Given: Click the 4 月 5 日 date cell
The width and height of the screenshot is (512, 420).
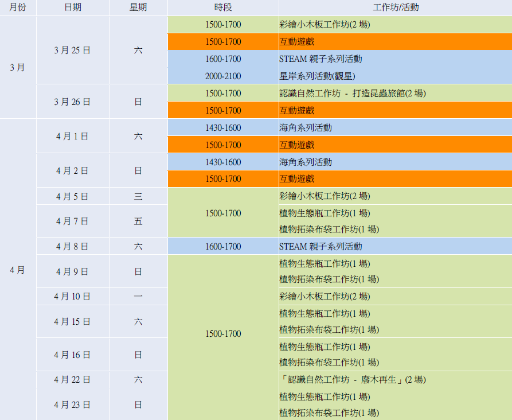Looking at the screenshot, I should (72, 196).
